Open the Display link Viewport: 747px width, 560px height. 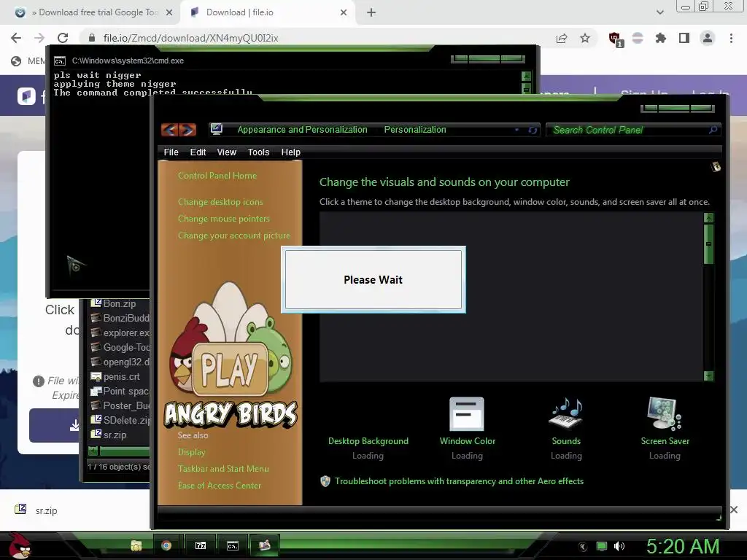[192, 452]
